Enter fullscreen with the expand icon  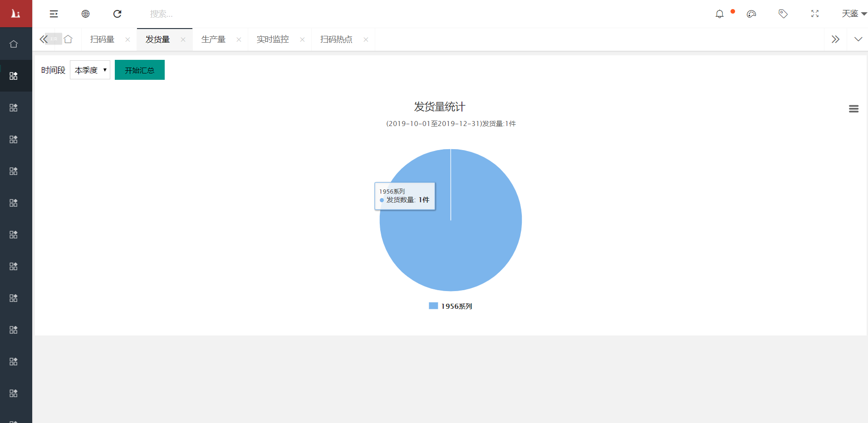815,14
